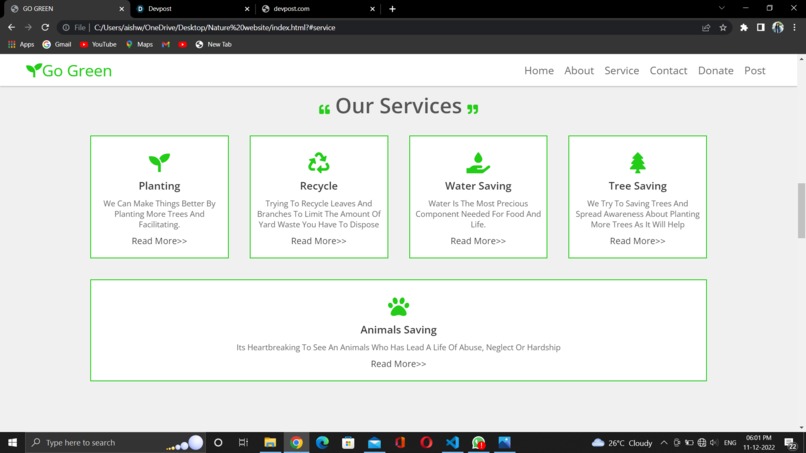Open Microsoft Store from taskbar
The width and height of the screenshot is (806, 453).
click(348, 442)
